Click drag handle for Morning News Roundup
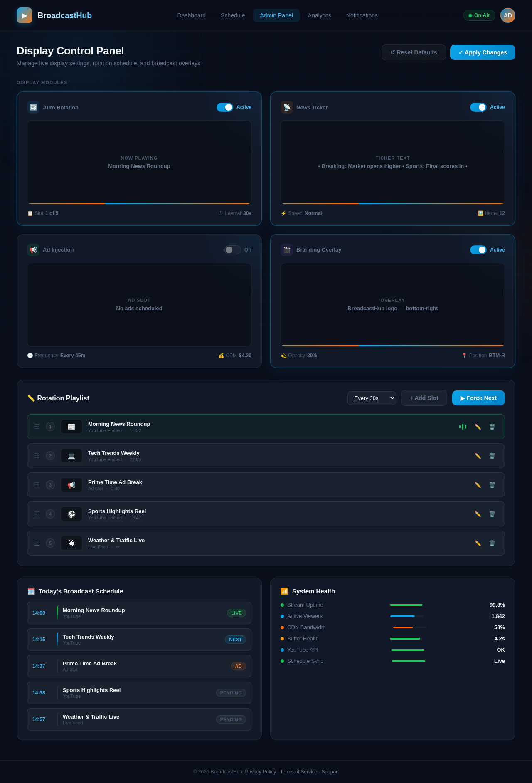Image resolution: width=532 pixels, height=783 pixels. 37,427
